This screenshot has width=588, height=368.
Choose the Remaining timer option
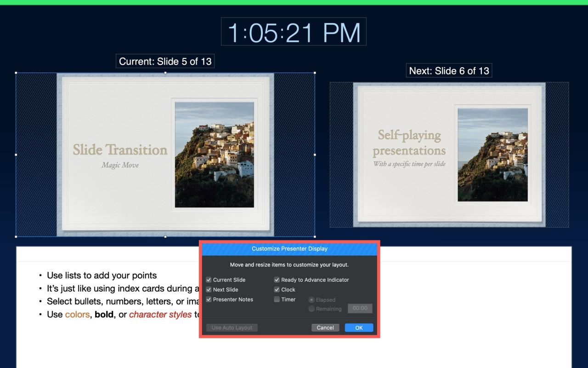(311, 309)
